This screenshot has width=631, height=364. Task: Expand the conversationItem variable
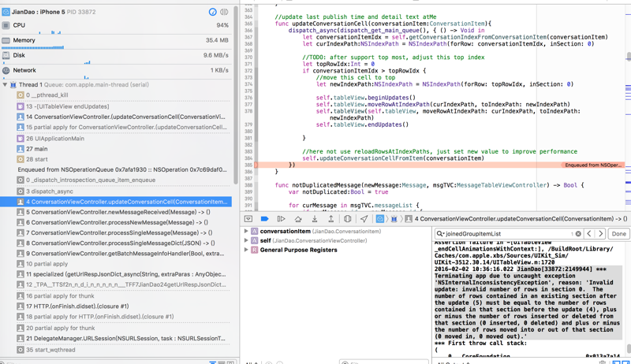coord(246,232)
